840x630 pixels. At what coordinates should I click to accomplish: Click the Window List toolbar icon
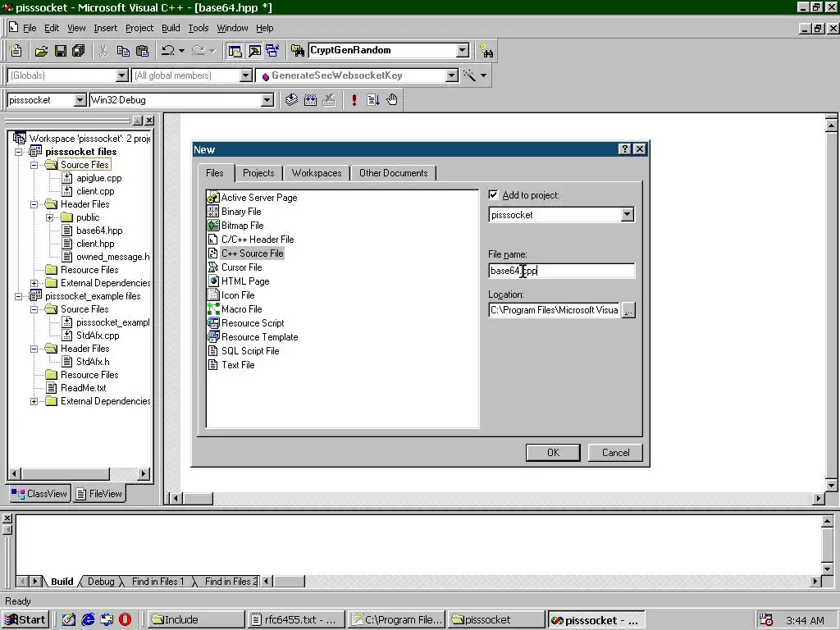pyautogui.click(x=272, y=51)
